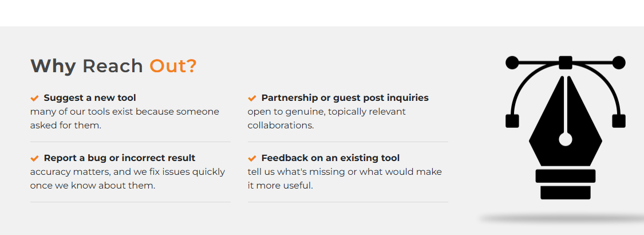Image resolution: width=644 pixels, height=235 pixels.
Task: Click the large pen tool illustration
Action: click(x=565, y=128)
